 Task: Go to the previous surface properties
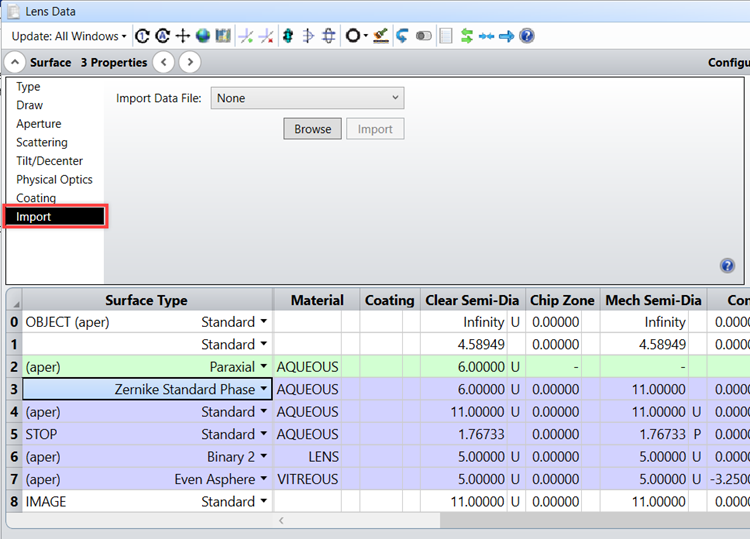164,62
